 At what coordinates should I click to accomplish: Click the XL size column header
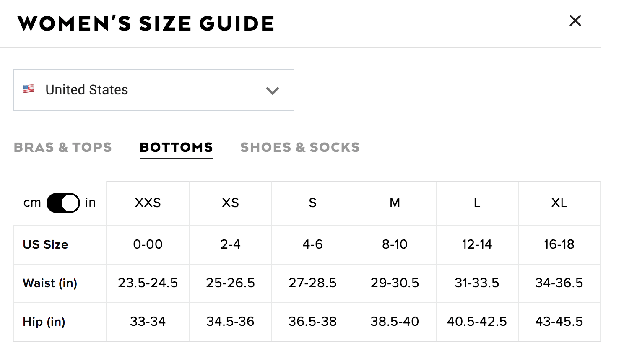(x=559, y=203)
